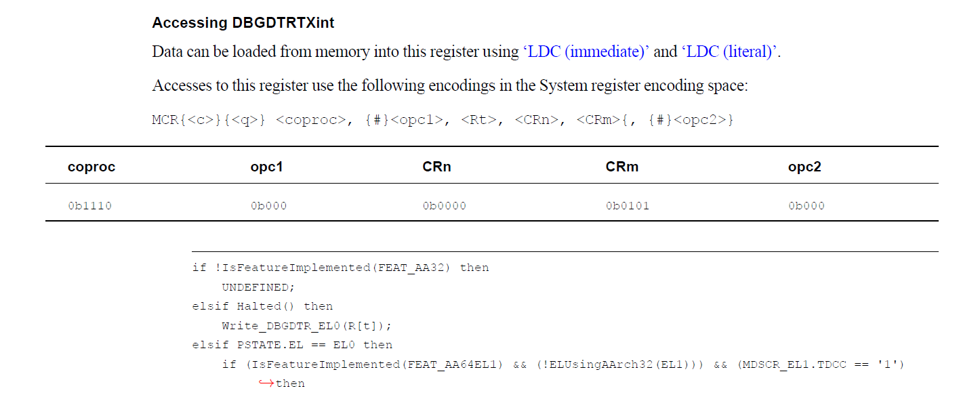Select the CRm value 0b0101
This screenshot has height=397, width=980.
627,206
